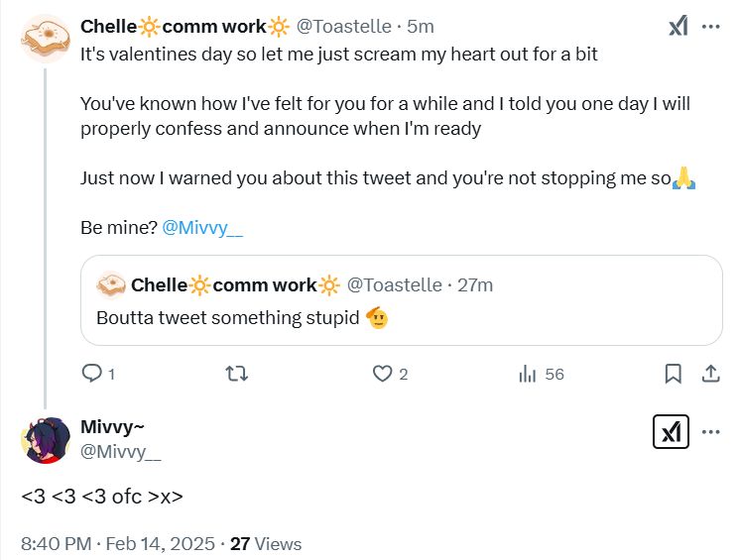Like Toastelle's valentines tweet

(382, 374)
